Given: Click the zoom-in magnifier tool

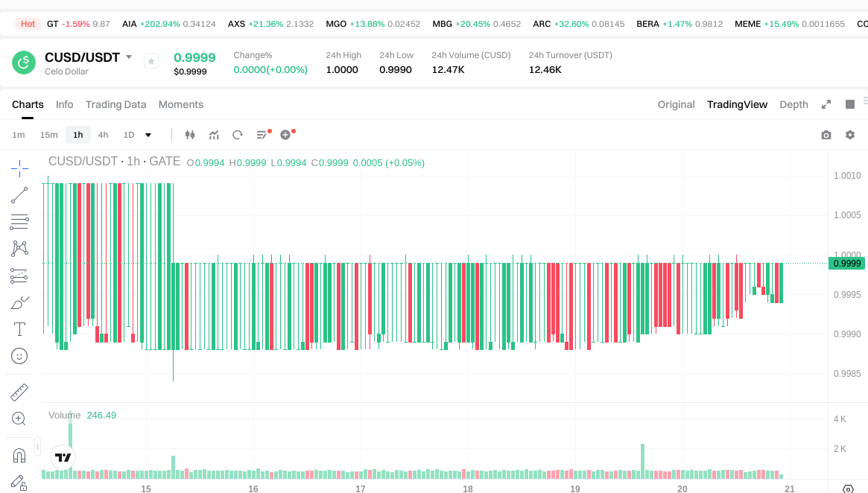Looking at the screenshot, I should point(19,419).
